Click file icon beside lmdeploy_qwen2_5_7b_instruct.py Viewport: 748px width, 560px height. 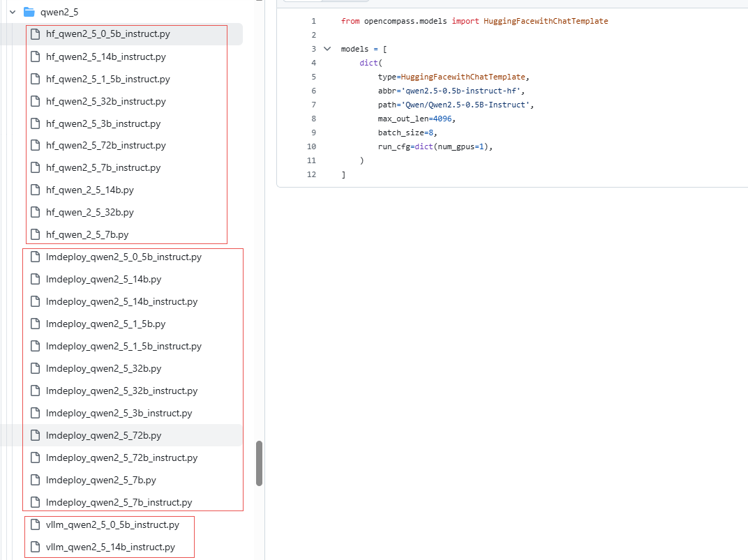point(36,502)
